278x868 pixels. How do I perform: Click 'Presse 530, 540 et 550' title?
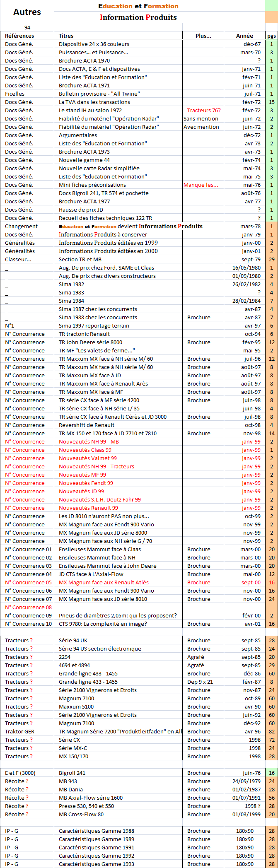tap(86, 806)
